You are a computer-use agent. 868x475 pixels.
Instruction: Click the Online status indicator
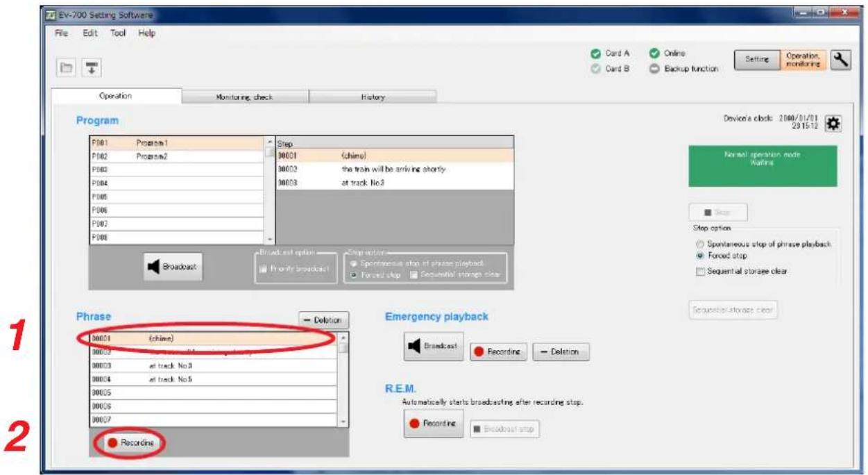tap(667, 53)
